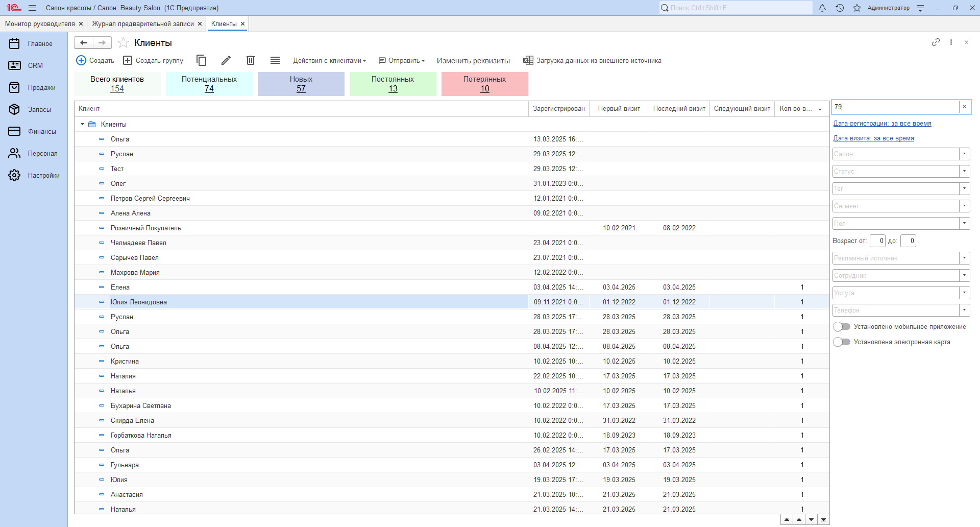Click Изменить реквизиты button
The width and height of the screenshot is (980, 527).
tap(473, 60)
